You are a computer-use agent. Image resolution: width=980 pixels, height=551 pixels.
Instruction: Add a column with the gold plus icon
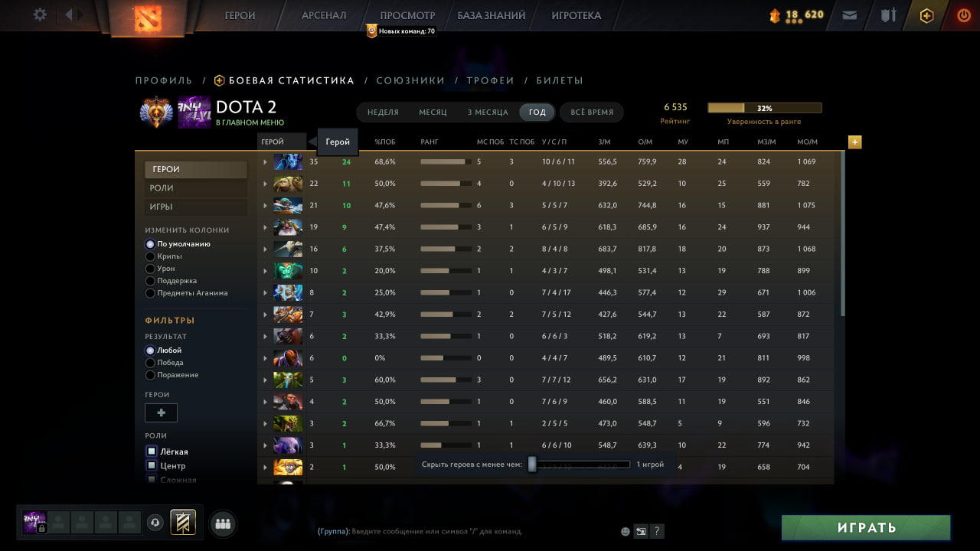(854, 142)
